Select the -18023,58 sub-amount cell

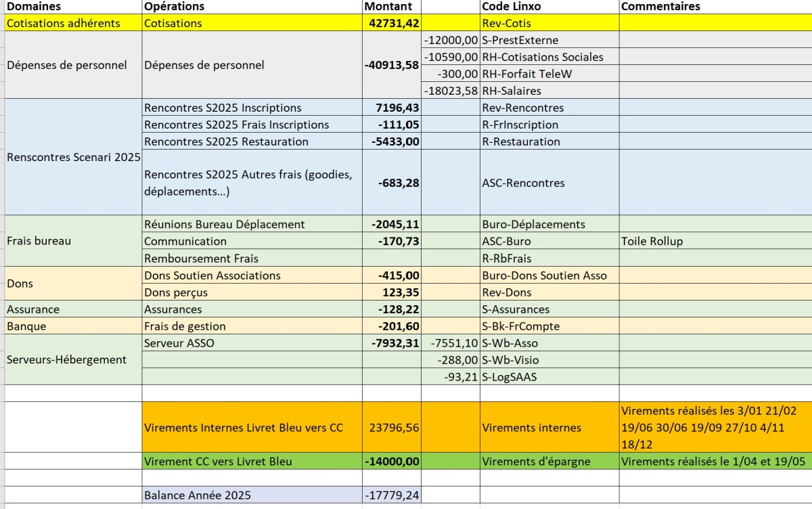pyautogui.click(x=450, y=91)
